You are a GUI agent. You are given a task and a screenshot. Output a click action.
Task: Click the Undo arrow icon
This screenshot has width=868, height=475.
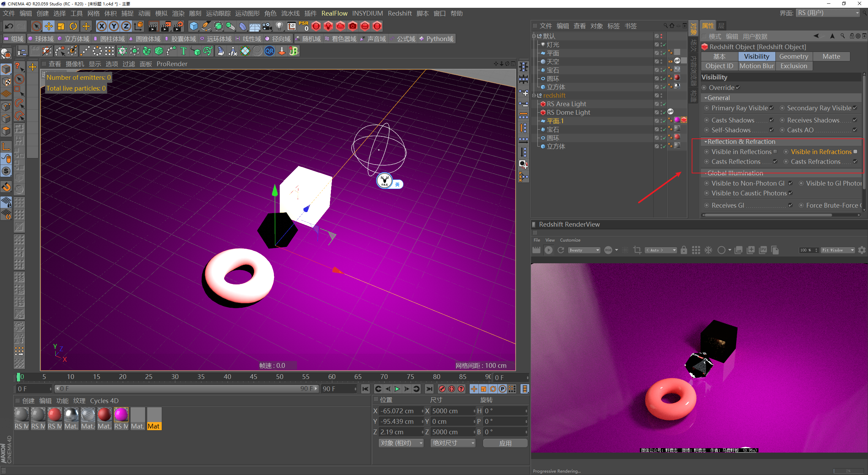coord(9,26)
